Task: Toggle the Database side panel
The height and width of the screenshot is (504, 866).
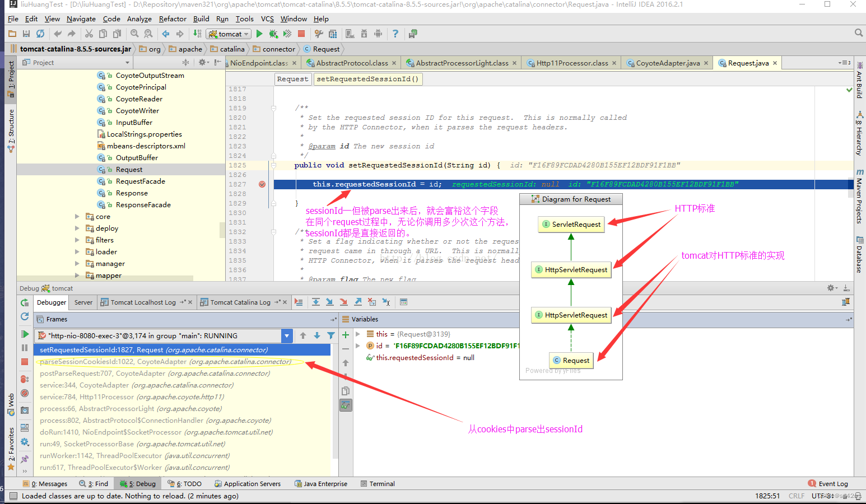Action: pos(860,255)
